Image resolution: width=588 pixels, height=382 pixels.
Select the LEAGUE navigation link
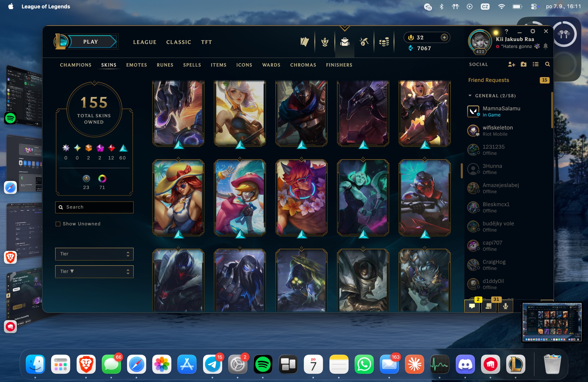coord(145,42)
